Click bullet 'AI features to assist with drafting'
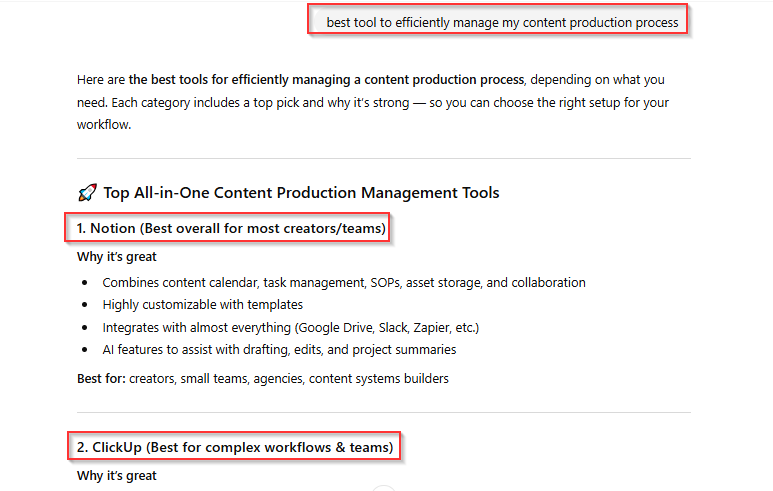 [x=280, y=350]
